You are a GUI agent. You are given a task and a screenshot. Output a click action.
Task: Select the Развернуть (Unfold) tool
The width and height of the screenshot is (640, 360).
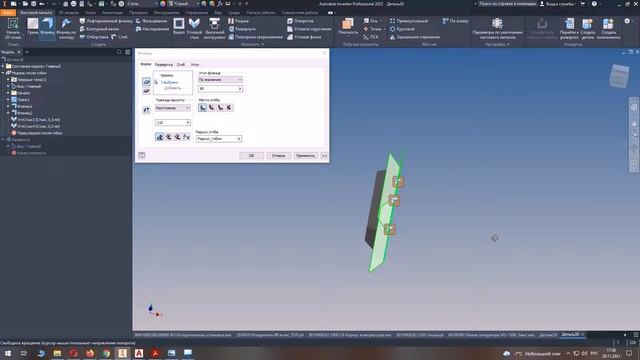(242, 29)
